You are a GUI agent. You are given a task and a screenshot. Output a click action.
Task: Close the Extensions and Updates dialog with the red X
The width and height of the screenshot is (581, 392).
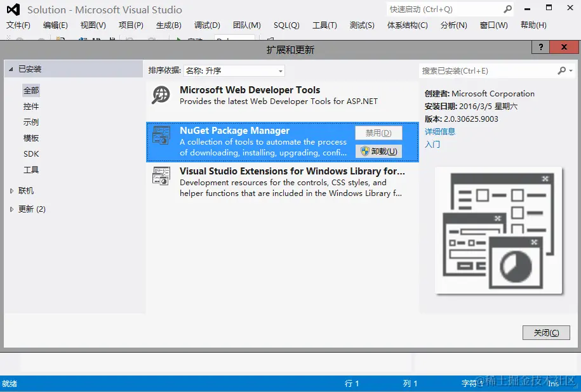pos(564,47)
